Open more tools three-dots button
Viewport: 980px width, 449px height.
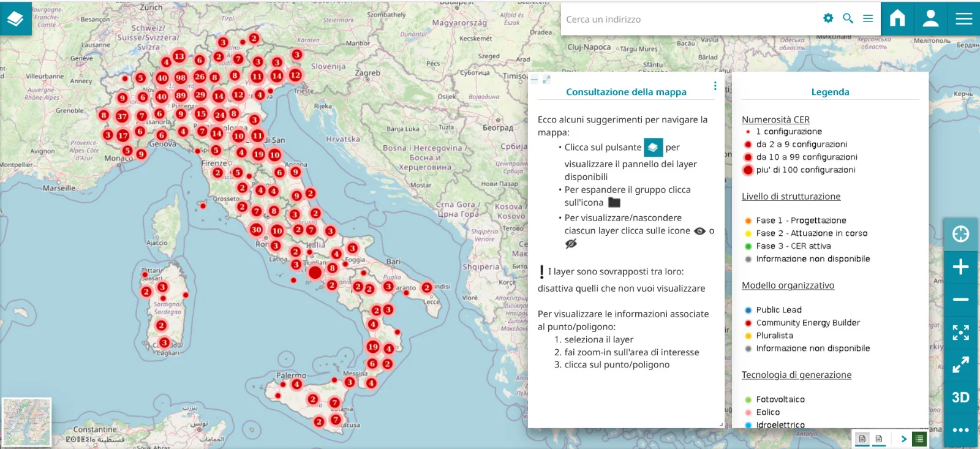tap(960, 430)
